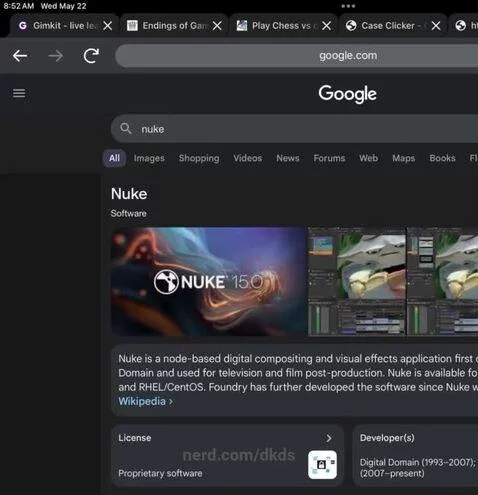
Task: Select the Images search filter
Action: tap(149, 158)
